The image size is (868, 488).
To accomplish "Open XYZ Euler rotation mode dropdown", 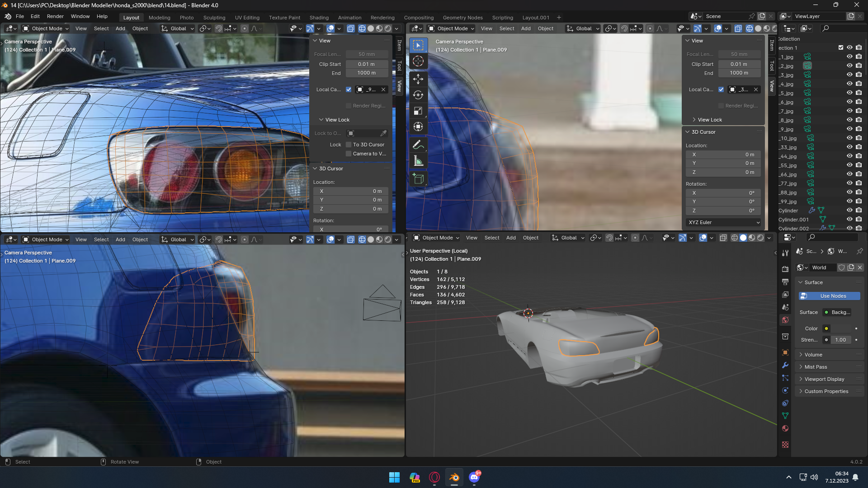I will (x=723, y=222).
